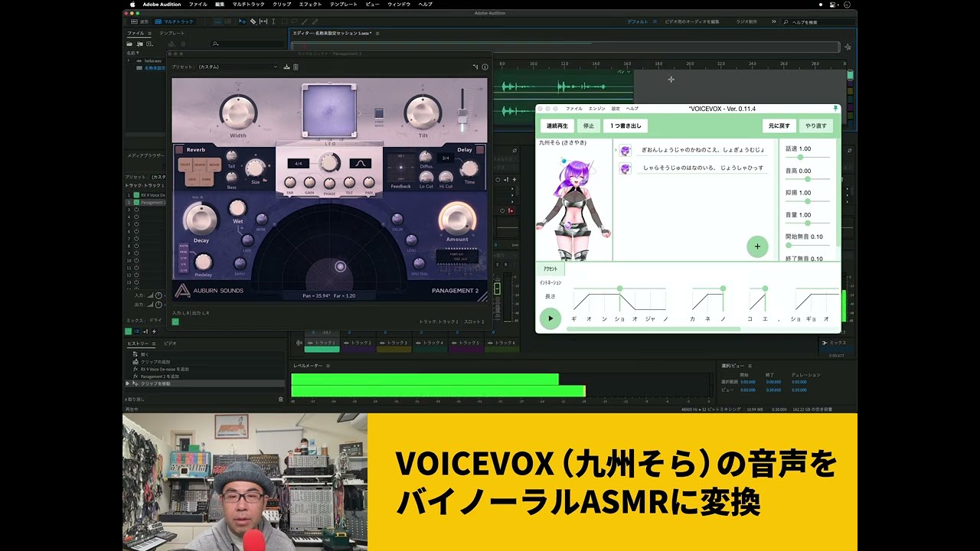
Task: Expand the heike.wav file entry
Action: click(x=129, y=60)
